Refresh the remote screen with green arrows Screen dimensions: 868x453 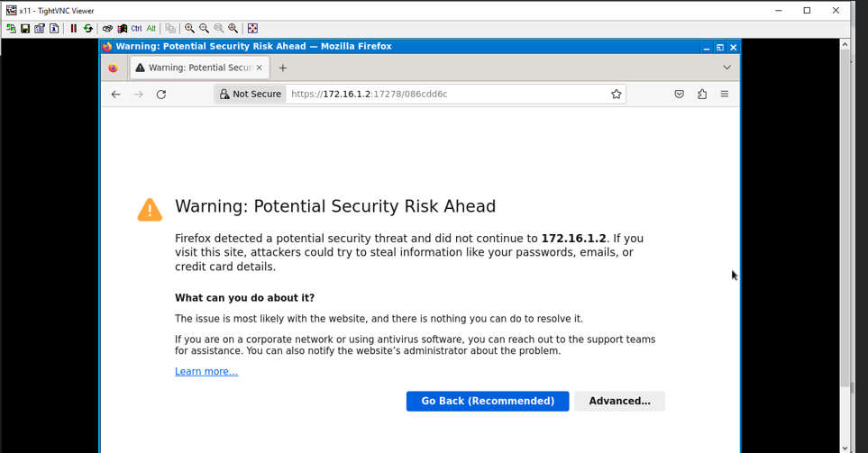point(88,28)
